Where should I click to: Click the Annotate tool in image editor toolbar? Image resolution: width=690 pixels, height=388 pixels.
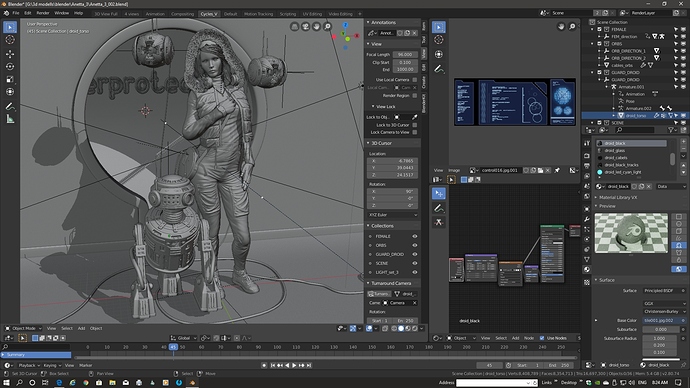click(439, 69)
